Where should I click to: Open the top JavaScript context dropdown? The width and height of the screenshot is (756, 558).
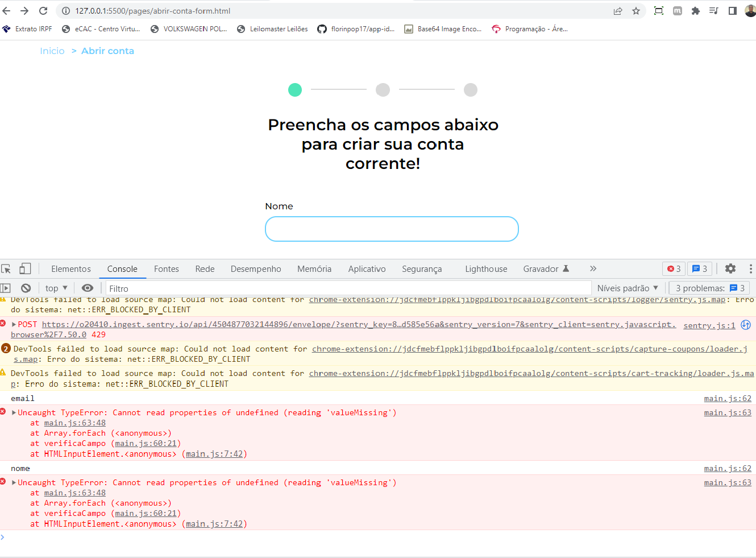click(56, 288)
